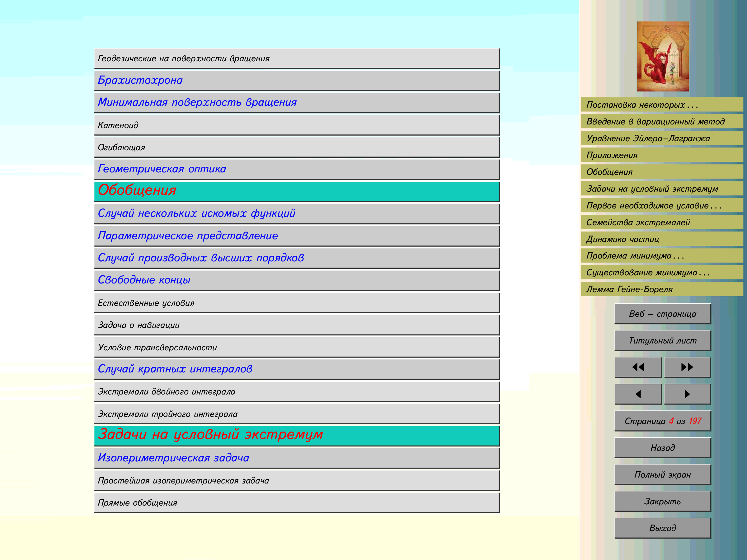Screen dimensions: 747x560
Task: Go to previous page with single left arrow
Action: (638, 394)
